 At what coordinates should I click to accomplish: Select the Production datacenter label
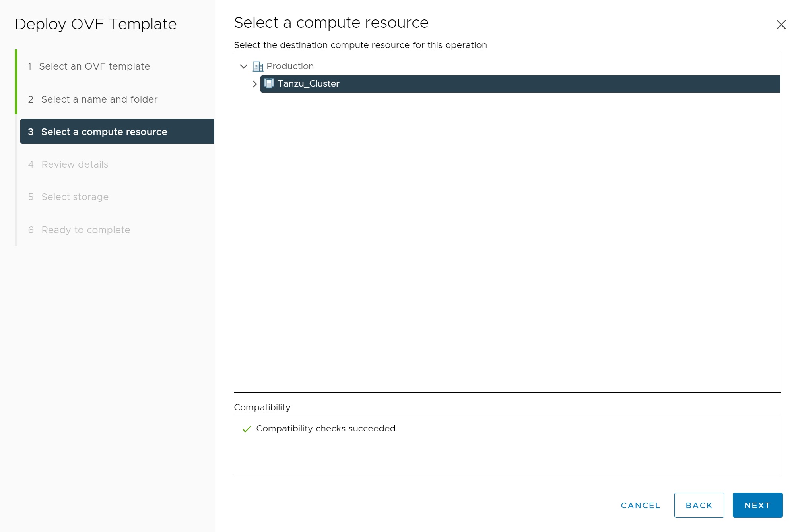pos(290,66)
